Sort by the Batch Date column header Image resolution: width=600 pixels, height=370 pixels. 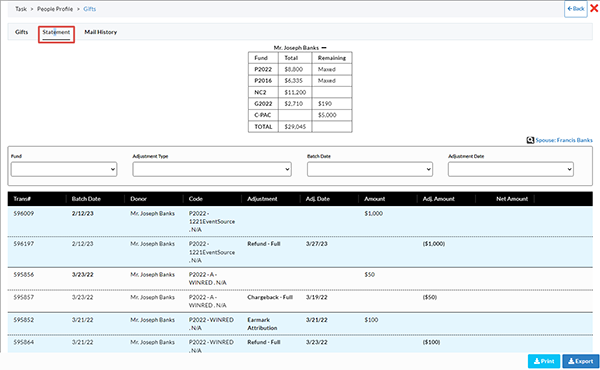click(x=86, y=199)
